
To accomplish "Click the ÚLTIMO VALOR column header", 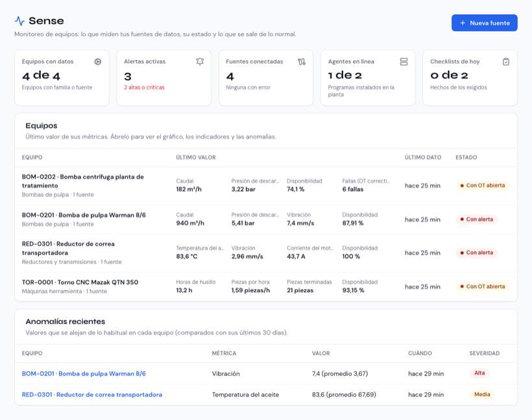I will pos(196,157).
